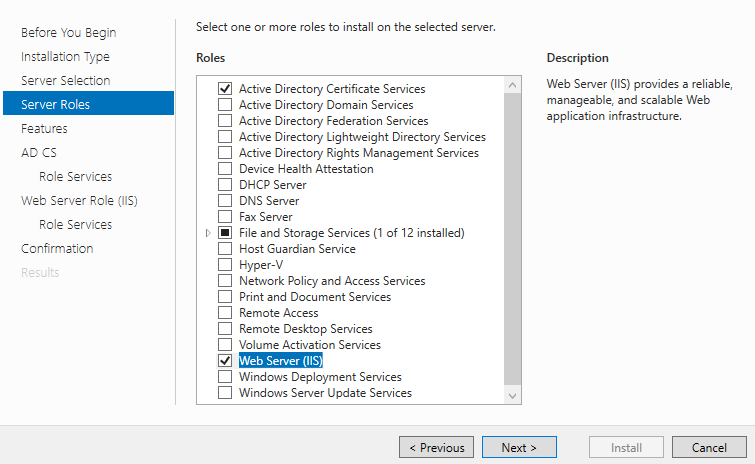Expand File and Storage Services tree arrow

[x=208, y=232]
